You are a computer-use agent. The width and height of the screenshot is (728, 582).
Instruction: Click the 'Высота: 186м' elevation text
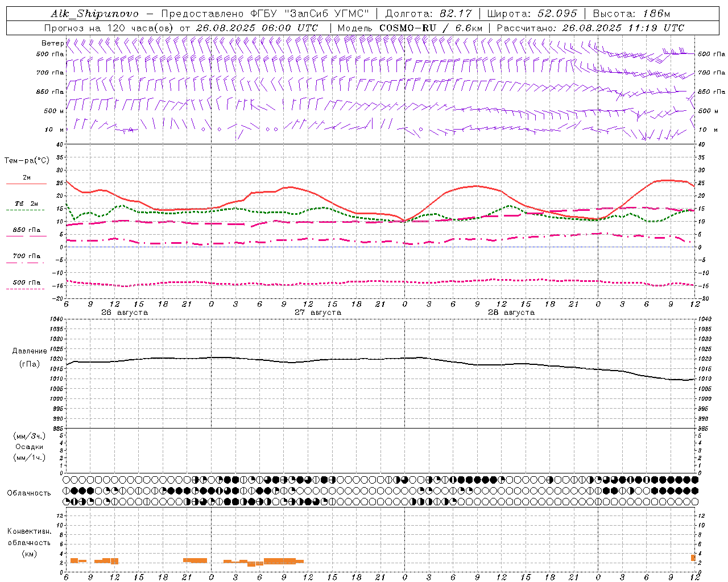631,14
